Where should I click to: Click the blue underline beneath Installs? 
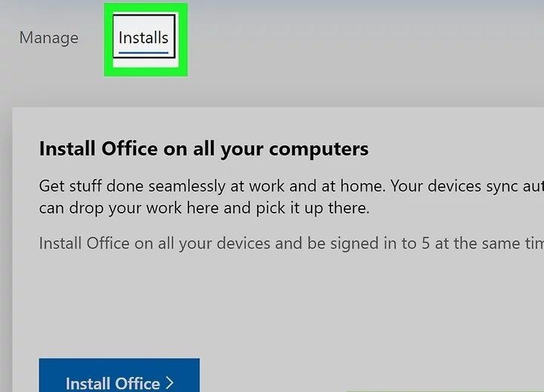[x=143, y=53]
